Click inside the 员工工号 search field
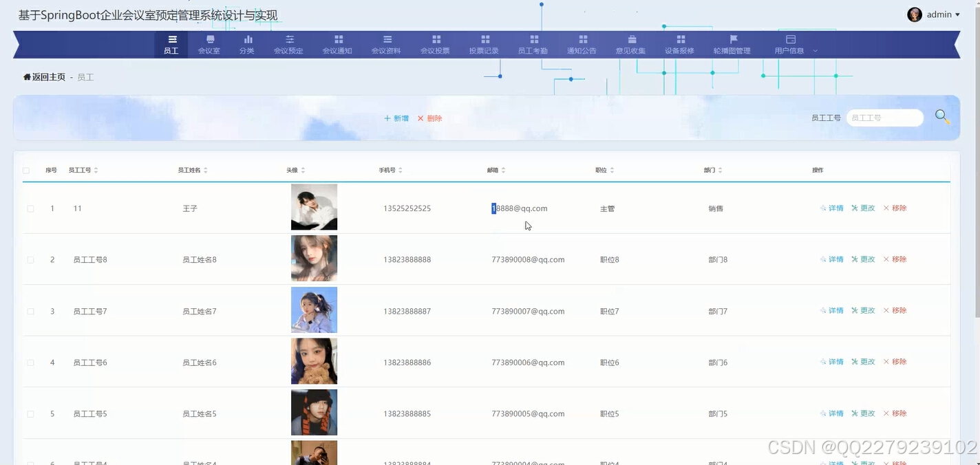This screenshot has height=465, width=980. tap(885, 118)
